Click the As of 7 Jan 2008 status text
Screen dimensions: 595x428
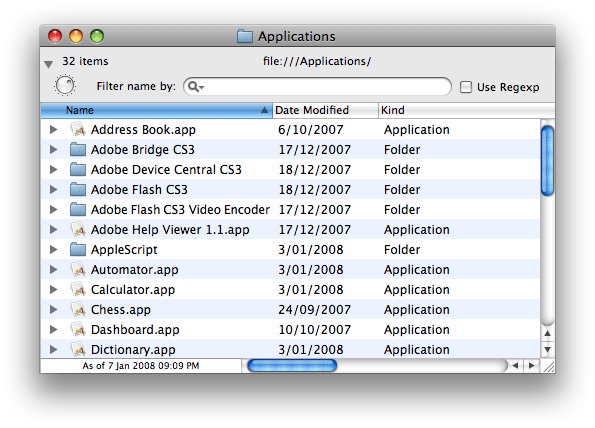141,366
